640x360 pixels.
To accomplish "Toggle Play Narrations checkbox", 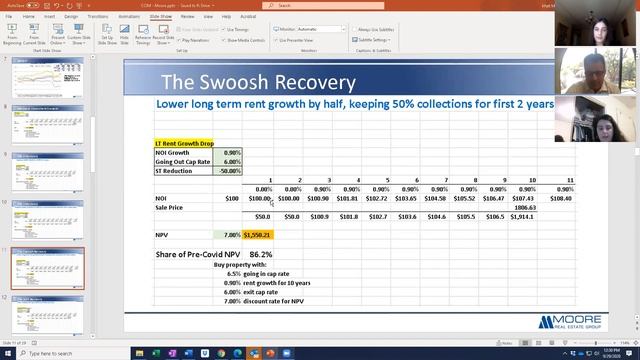I will click(x=193, y=40).
